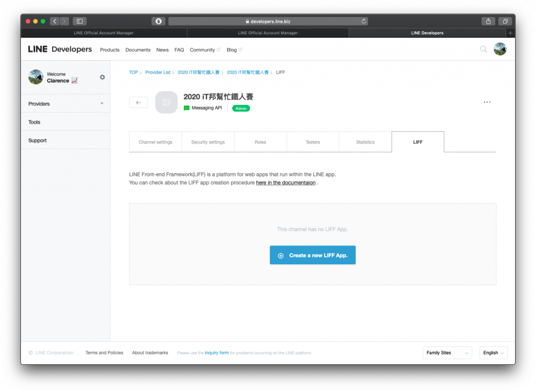The width and height of the screenshot is (536, 392).
Task: Open the Security settings tab
Action: pyautogui.click(x=208, y=142)
